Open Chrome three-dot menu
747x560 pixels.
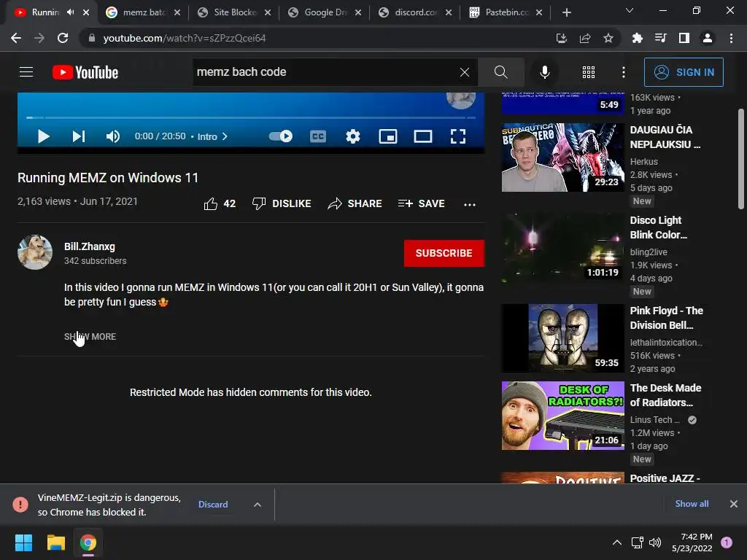731,38
